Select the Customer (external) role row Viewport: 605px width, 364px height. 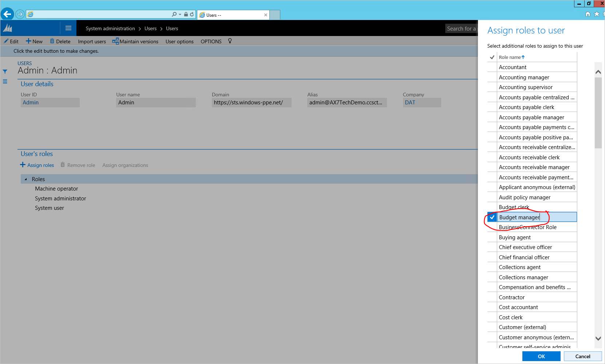click(532, 327)
